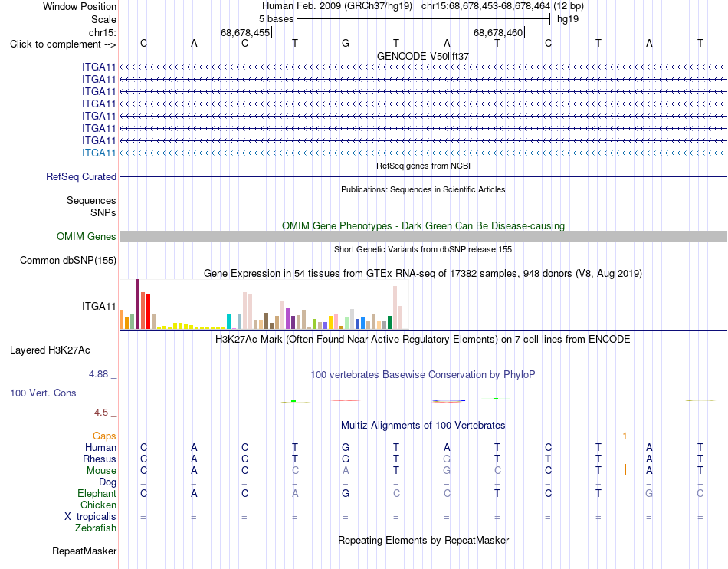Viewport: 728px width, 569px height.
Task: Click the 'Chicken' alignment row label
Action: click(x=98, y=505)
